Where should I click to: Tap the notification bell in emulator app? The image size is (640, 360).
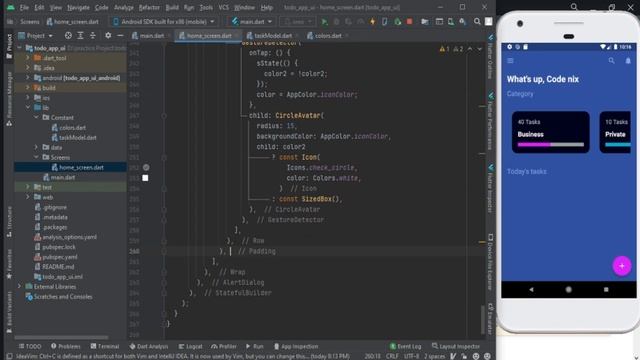(x=628, y=61)
